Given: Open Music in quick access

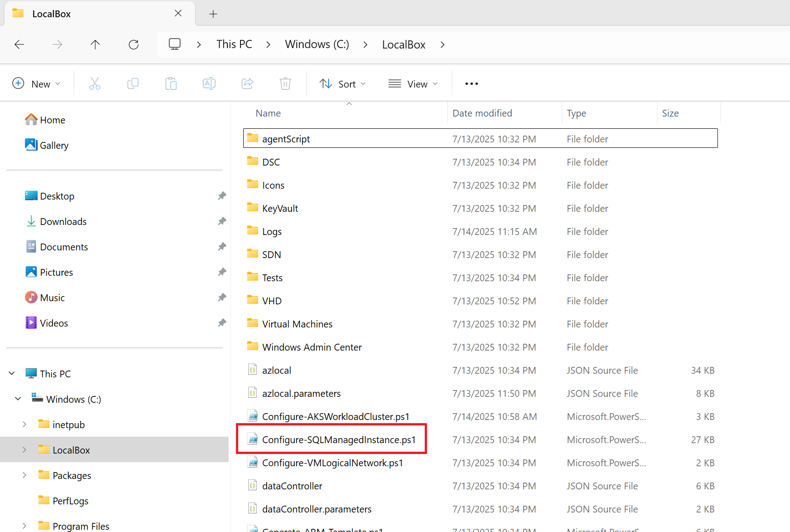Looking at the screenshot, I should coord(45,298).
